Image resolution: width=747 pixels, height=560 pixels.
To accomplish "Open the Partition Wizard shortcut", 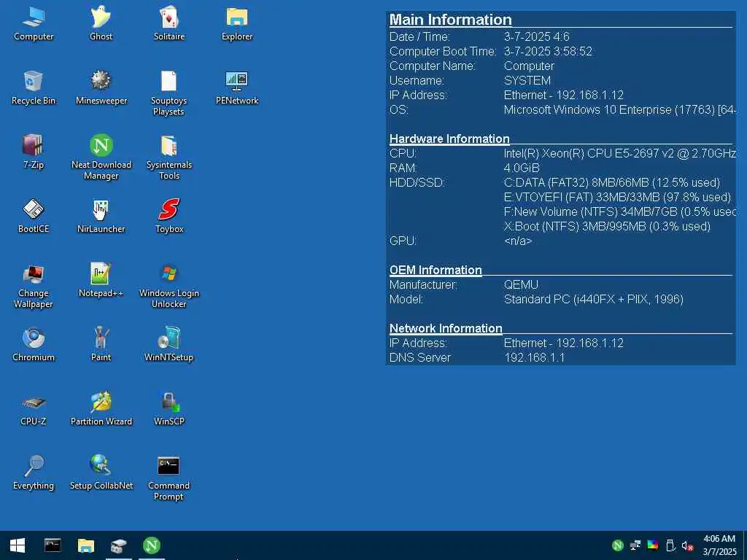I will [101, 409].
